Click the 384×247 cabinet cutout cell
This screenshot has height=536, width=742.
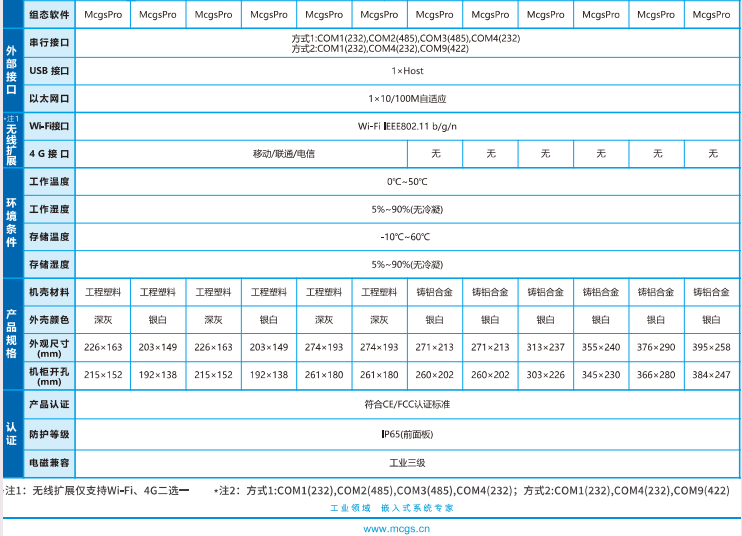coord(712,375)
